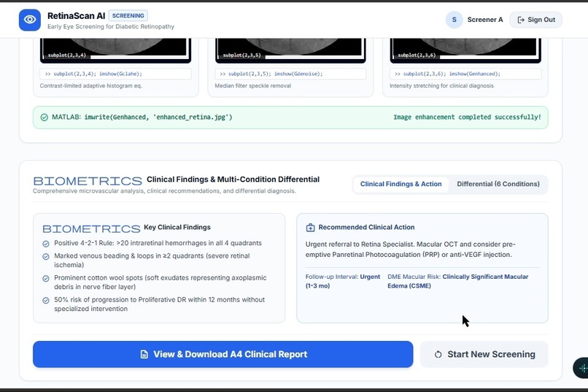
Task: Click the imshow(Genhanced) command box
Action: pos(465,74)
